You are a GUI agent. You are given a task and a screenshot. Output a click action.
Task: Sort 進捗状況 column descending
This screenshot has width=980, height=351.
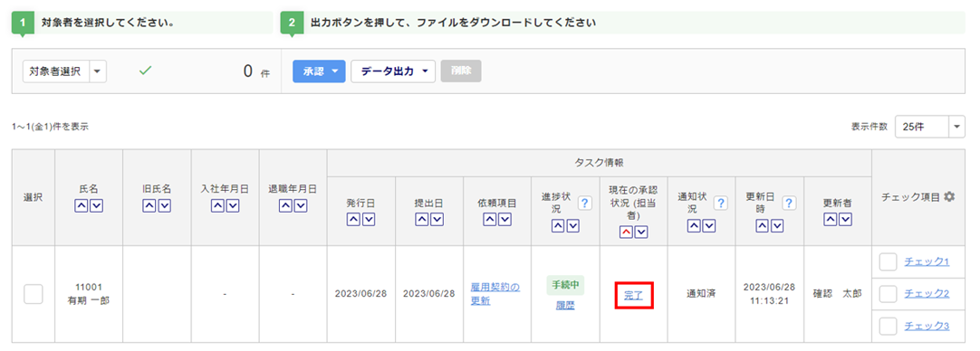pyautogui.click(x=572, y=226)
